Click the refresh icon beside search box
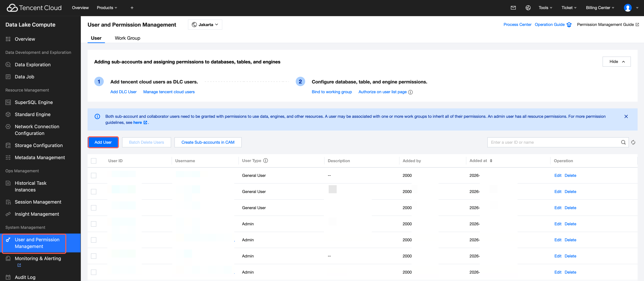The image size is (644, 281). coord(633,142)
